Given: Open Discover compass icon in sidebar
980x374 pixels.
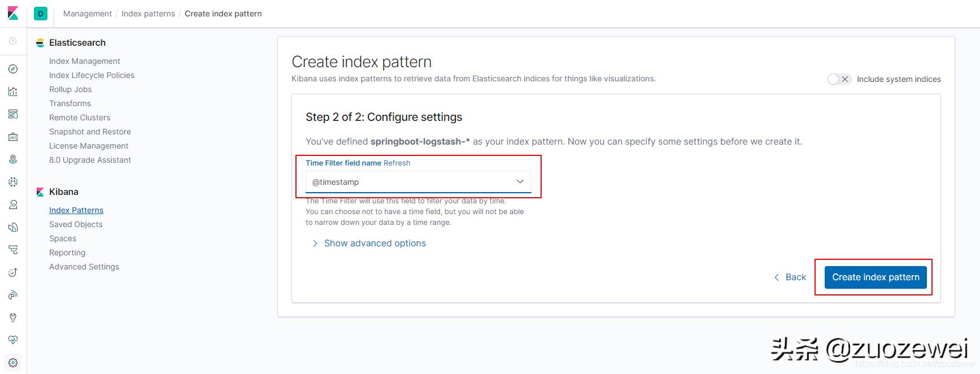Looking at the screenshot, I should (13, 69).
